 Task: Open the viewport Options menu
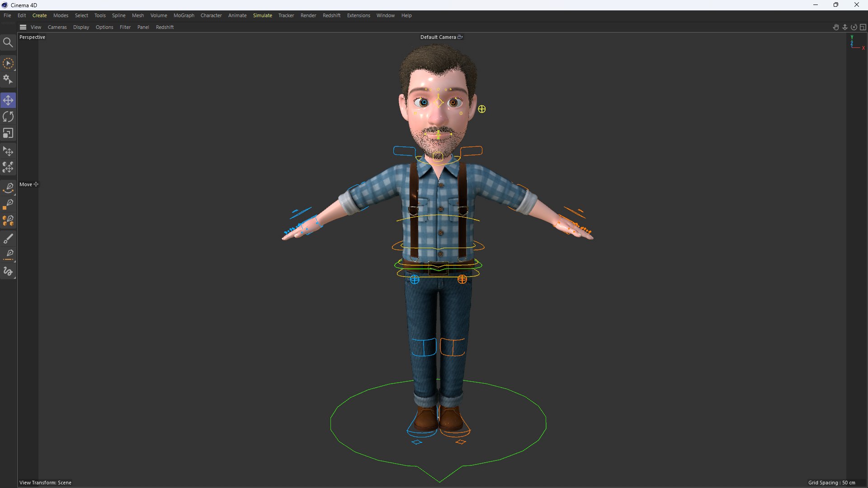point(104,27)
